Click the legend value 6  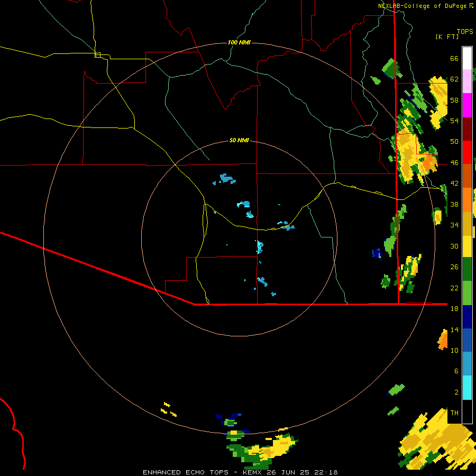tap(456, 371)
